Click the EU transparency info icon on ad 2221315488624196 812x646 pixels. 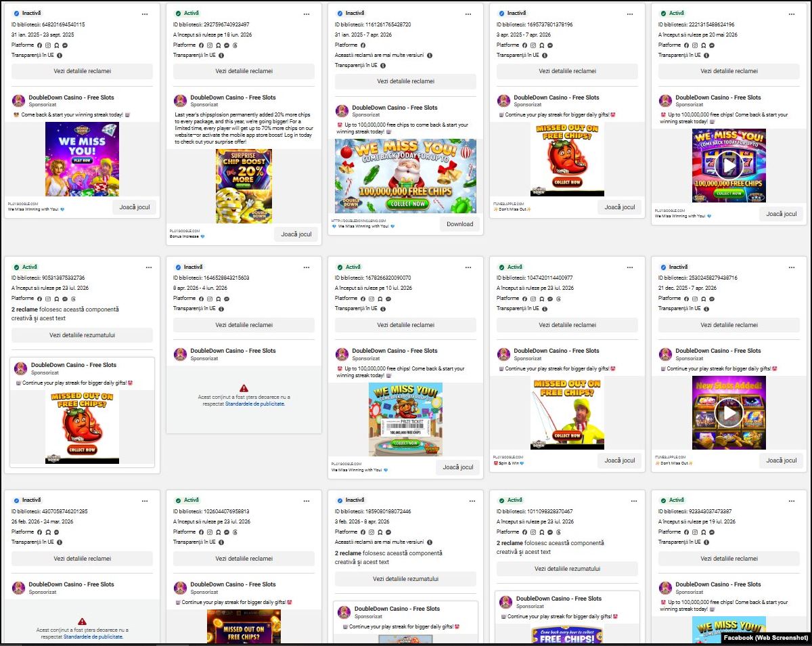point(706,56)
